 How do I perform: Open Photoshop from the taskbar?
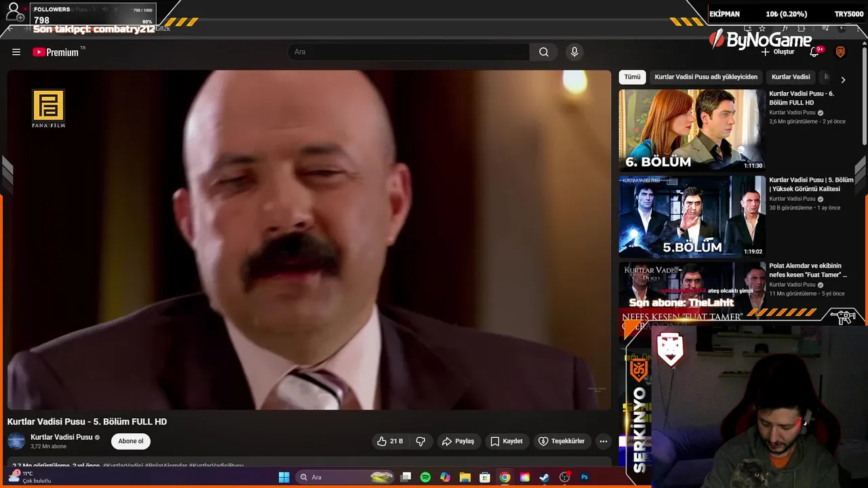click(584, 477)
